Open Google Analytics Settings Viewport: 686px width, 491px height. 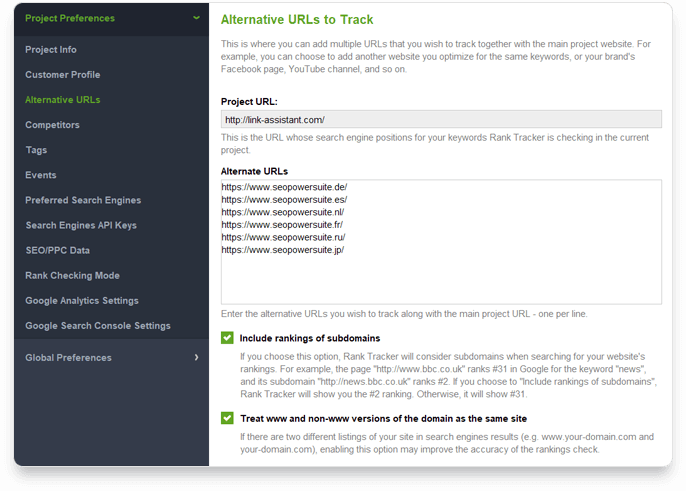(82, 301)
